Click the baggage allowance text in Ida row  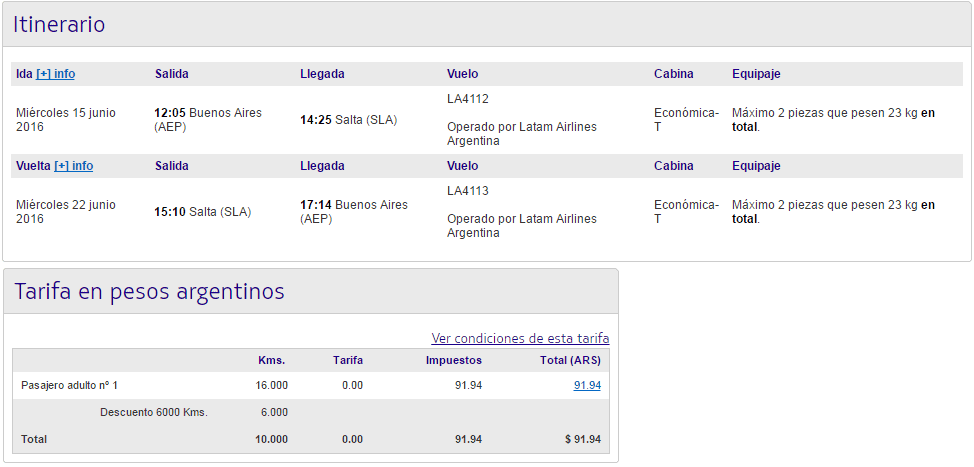[834, 120]
